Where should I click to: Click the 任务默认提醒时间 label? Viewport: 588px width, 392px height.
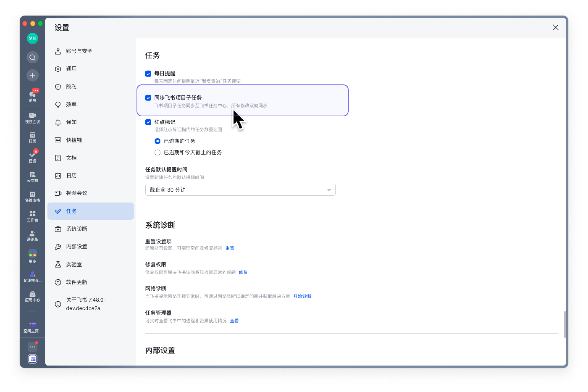click(x=166, y=170)
